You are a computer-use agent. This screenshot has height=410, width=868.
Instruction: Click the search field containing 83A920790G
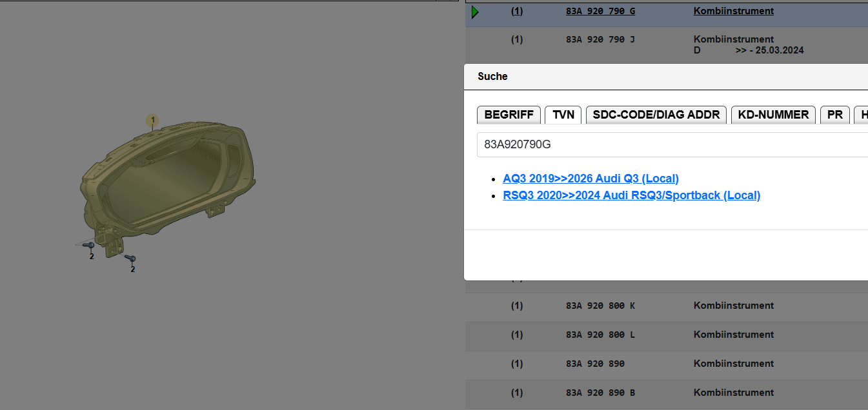click(x=672, y=144)
